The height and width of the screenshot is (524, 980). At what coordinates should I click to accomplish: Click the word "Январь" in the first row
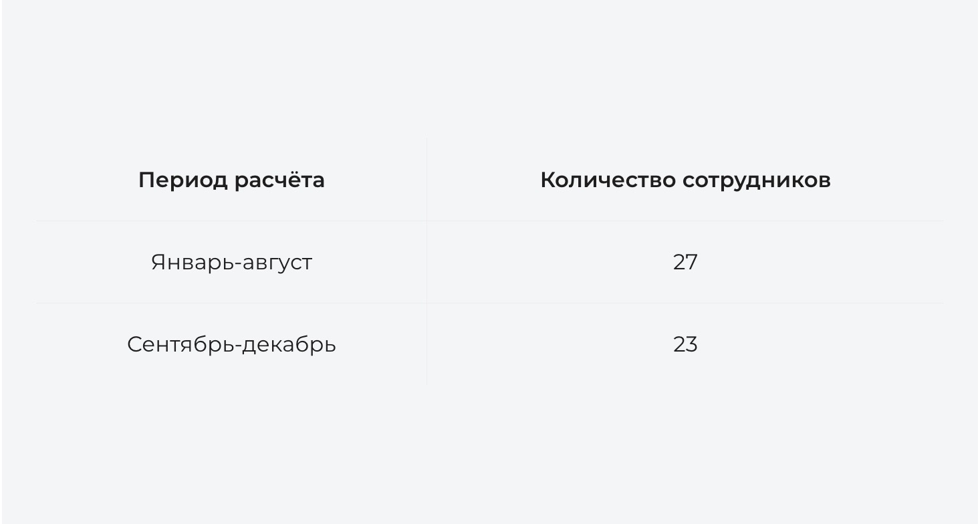[x=193, y=262]
